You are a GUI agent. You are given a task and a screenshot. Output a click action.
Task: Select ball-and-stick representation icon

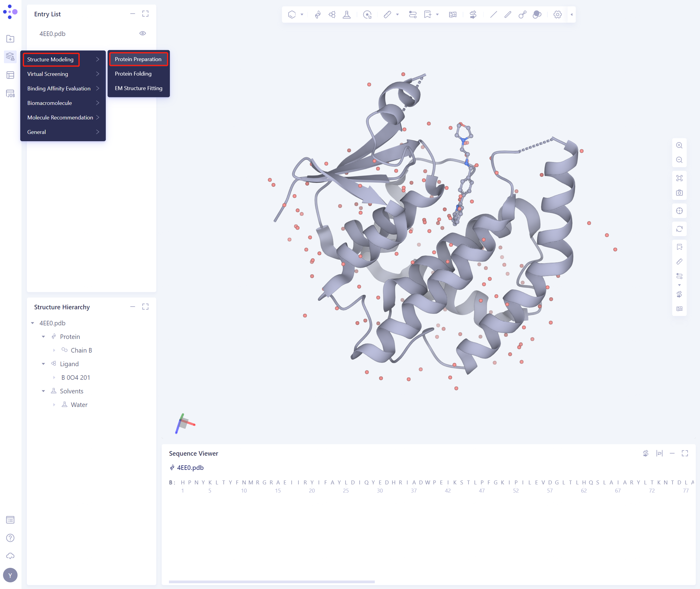coord(522,14)
